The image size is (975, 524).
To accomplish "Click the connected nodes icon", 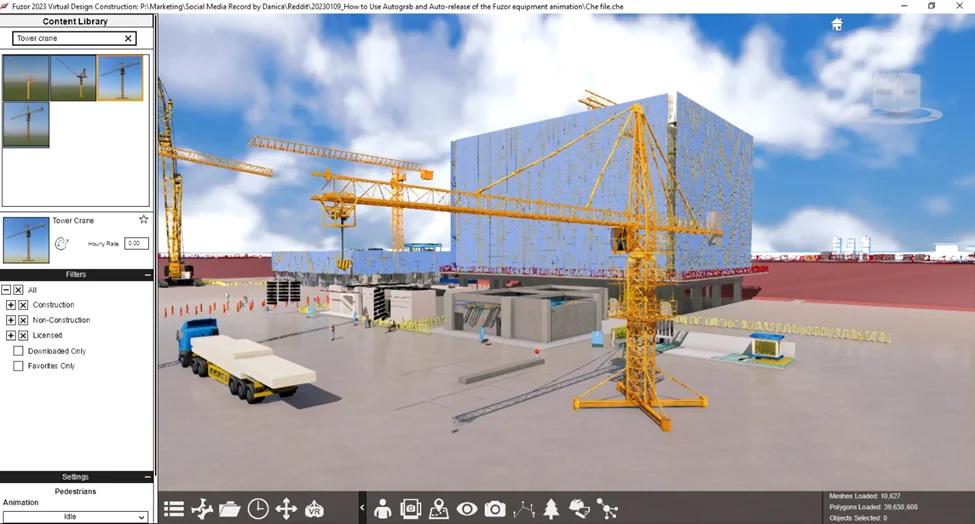I will (x=607, y=509).
